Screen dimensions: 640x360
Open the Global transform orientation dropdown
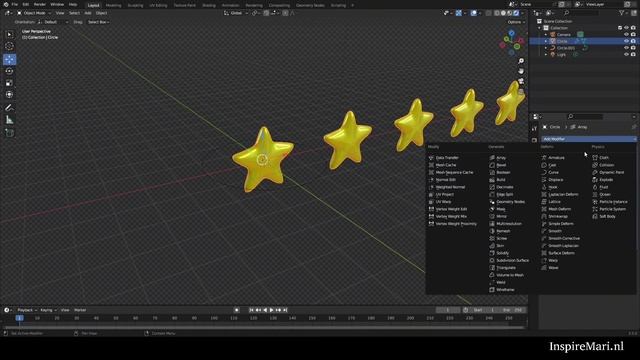(x=236, y=13)
